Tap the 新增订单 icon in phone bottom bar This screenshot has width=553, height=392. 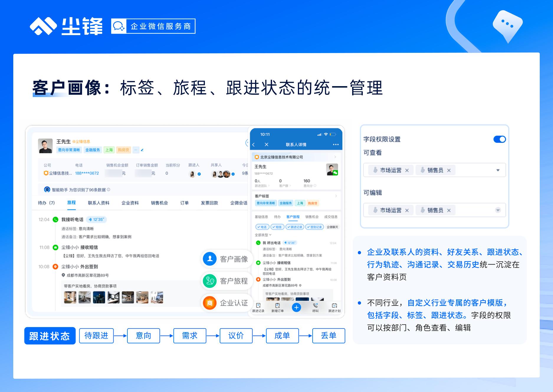[278, 307]
